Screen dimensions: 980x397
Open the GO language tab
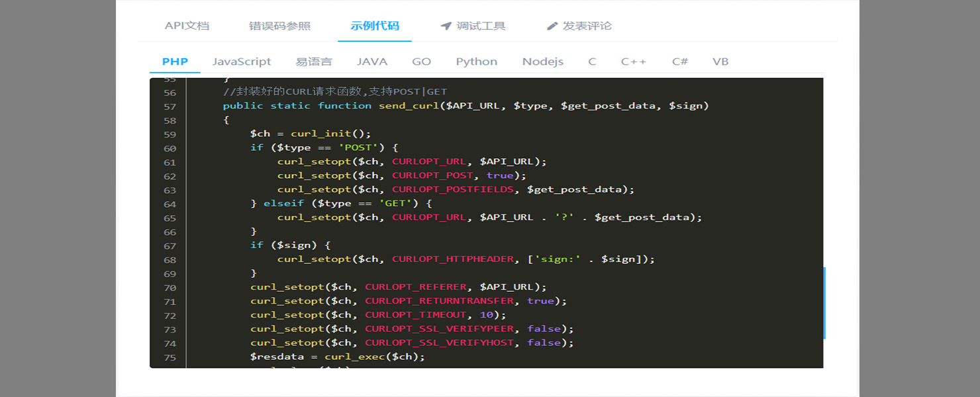tap(421, 62)
